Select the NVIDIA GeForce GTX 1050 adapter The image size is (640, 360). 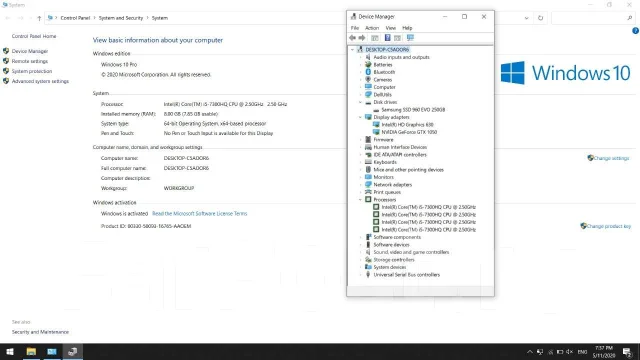pos(409,132)
